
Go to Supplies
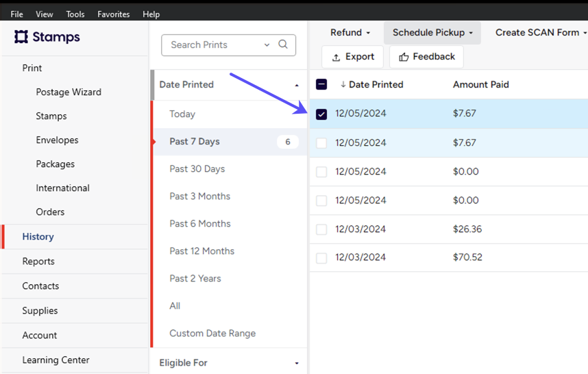tap(75, 311)
